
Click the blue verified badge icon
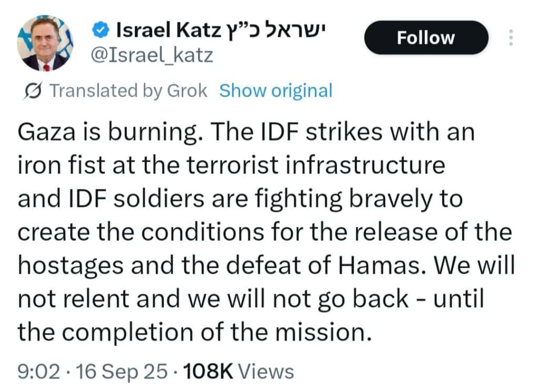pos(101,31)
